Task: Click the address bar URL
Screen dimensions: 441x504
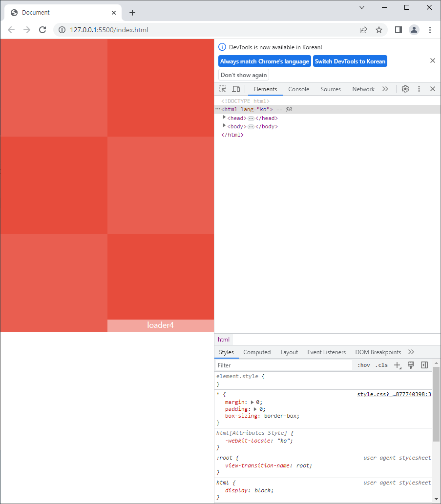Action: [109, 30]
